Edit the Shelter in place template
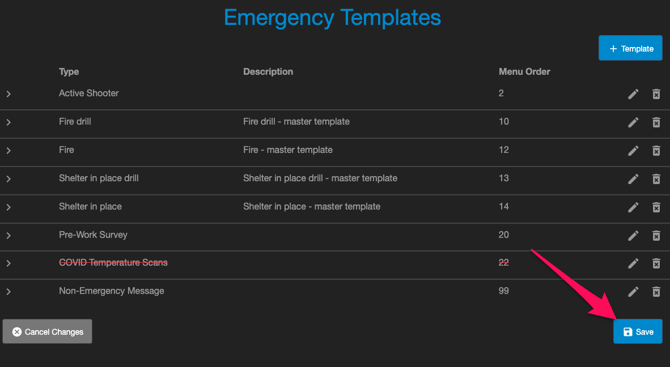The image size is (670, 367). coord(633,207)
